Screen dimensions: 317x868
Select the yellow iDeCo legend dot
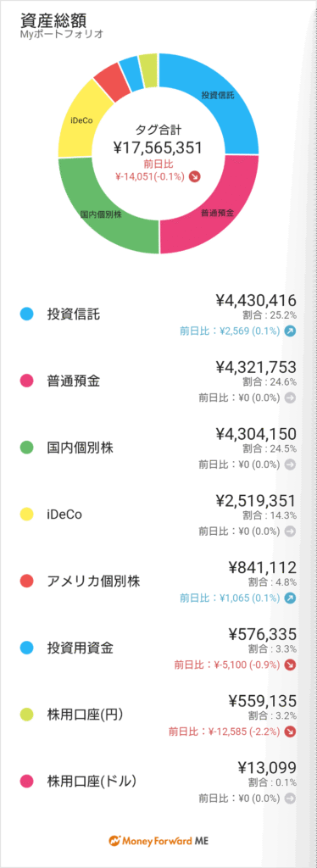[26, 515]
